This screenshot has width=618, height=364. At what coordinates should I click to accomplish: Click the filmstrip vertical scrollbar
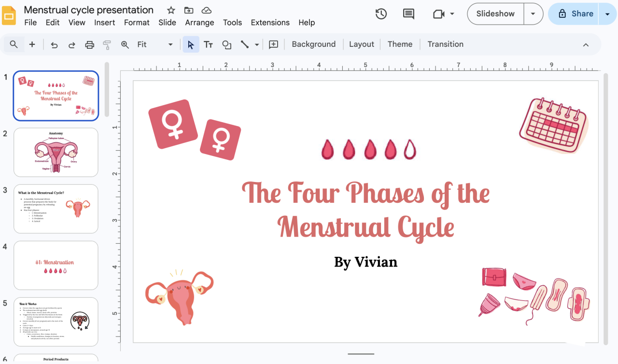click(x=107, y=89)
